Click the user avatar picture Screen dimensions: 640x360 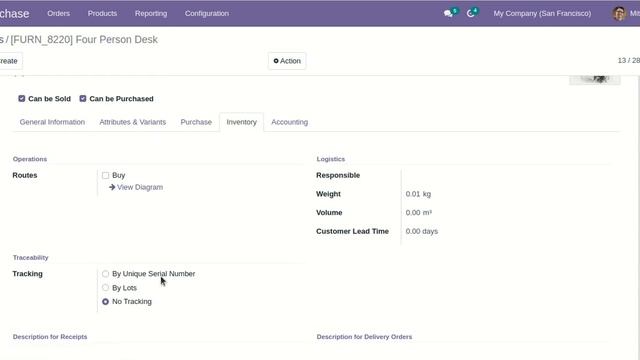click(619, 13)
